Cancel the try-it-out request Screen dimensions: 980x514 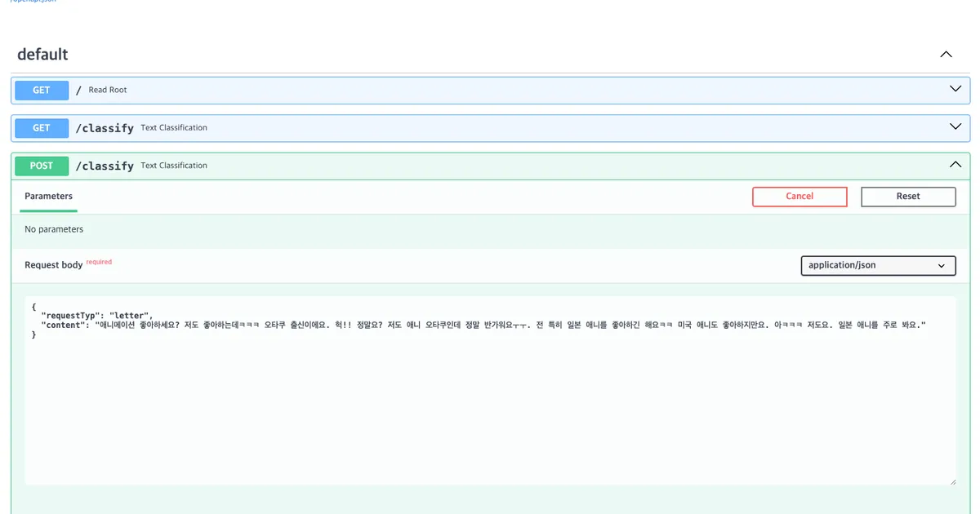[x=800, y=197]
